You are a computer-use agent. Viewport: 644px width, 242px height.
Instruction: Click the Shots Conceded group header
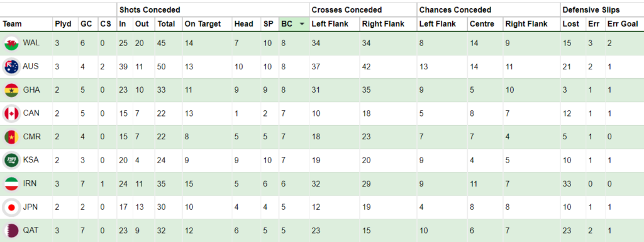[150, 9]
